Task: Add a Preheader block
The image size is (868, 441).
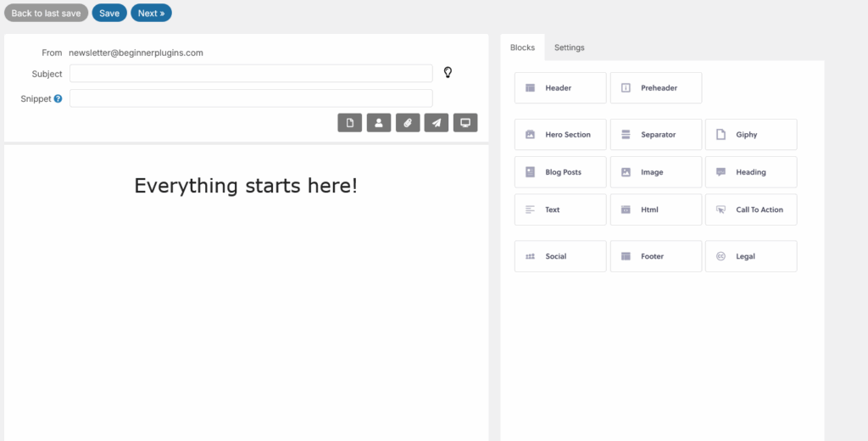Action: 656,87
